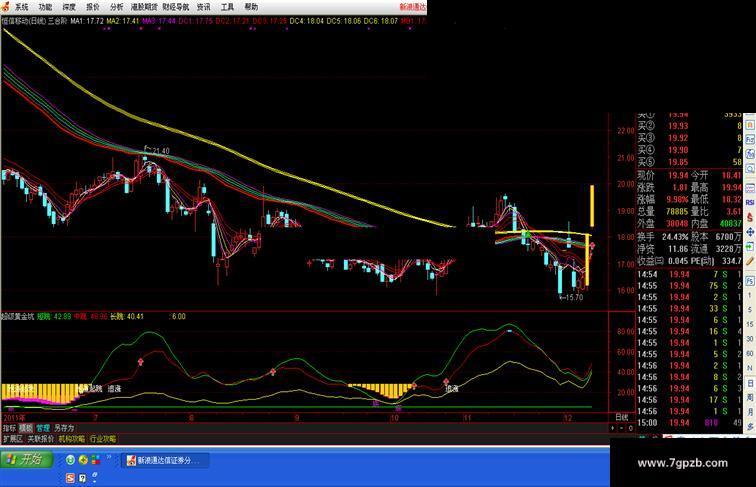The width and height of the screenshot is (756, 487).
Task: Click the chart window icon above RSI
Action: point(750,188)
